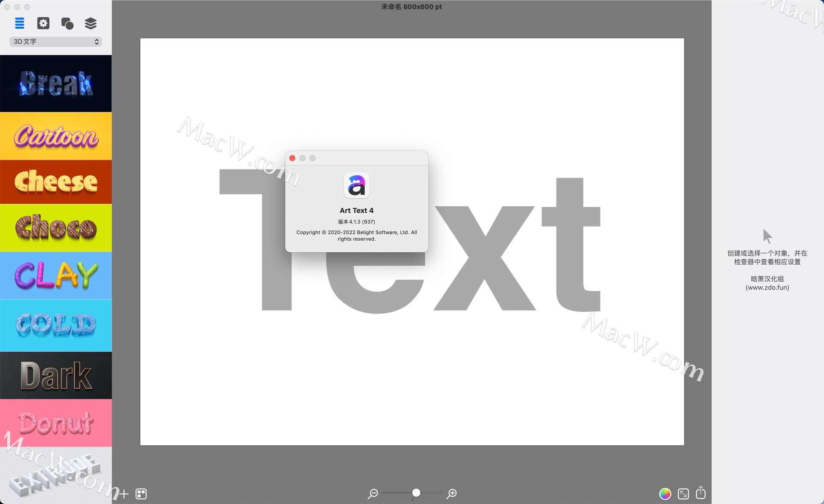Apply the Cheese style preset

coord(56,182)
